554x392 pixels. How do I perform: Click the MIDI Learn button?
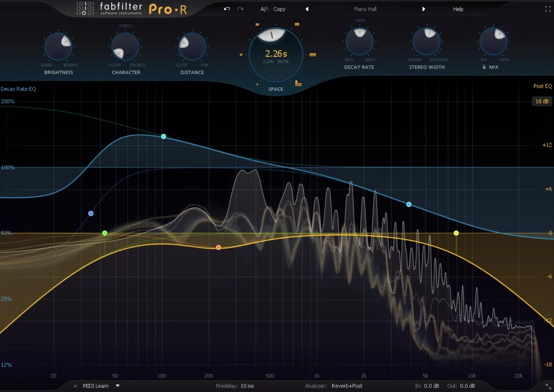coord(96,386)
